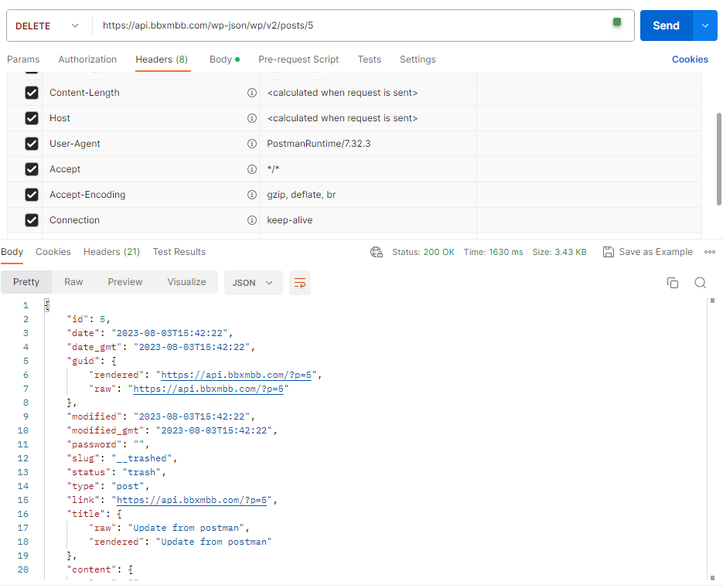This screenshot has height=588, width=723.
Task: Open the Send button dropdown arrow
Action: click(704, 25)
